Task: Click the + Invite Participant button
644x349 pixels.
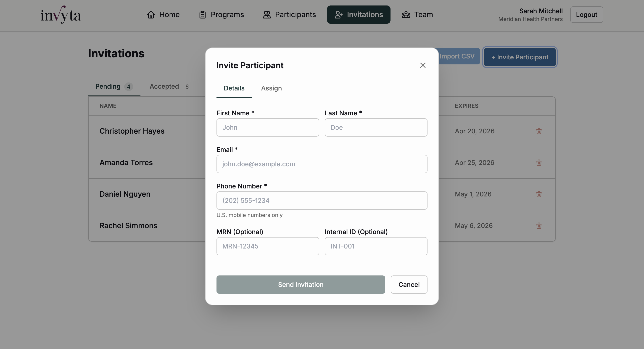Action: pyautogui.click(x=520, y=57)
